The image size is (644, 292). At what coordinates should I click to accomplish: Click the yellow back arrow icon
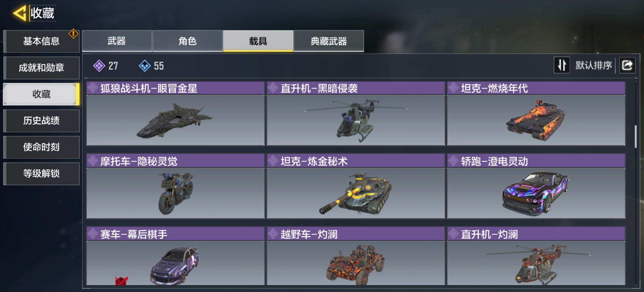click(19, 13)
